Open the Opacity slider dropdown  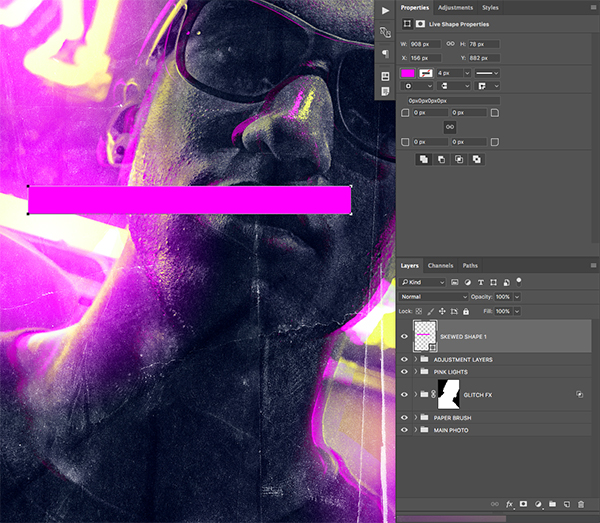517,297
